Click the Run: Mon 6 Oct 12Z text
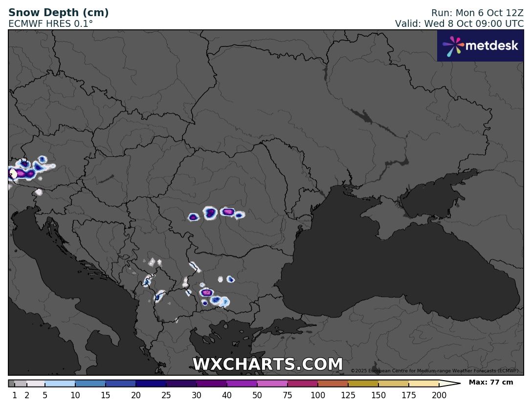The image size is (532, 408). 477,13
